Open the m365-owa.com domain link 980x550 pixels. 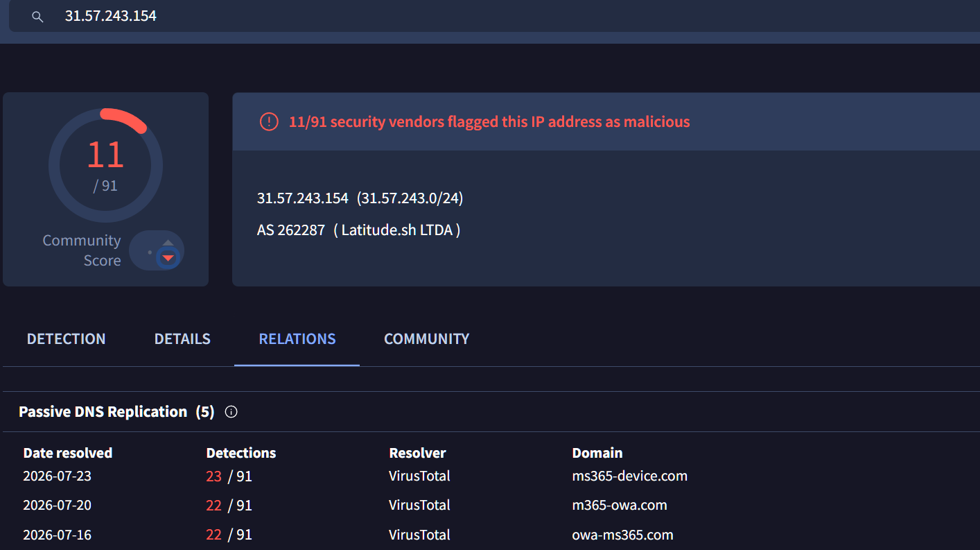click(x=620, y=506)
